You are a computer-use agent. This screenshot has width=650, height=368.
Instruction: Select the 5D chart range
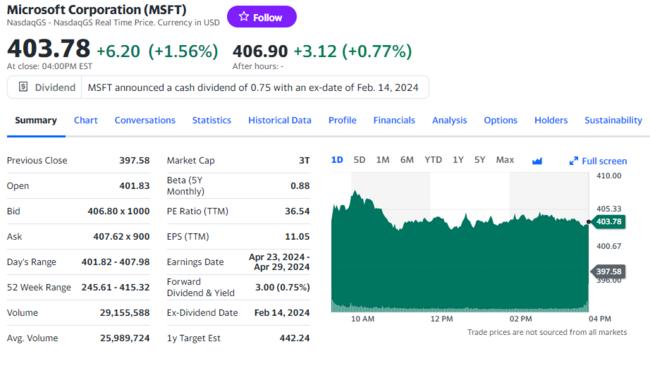(x=359, y=160)
